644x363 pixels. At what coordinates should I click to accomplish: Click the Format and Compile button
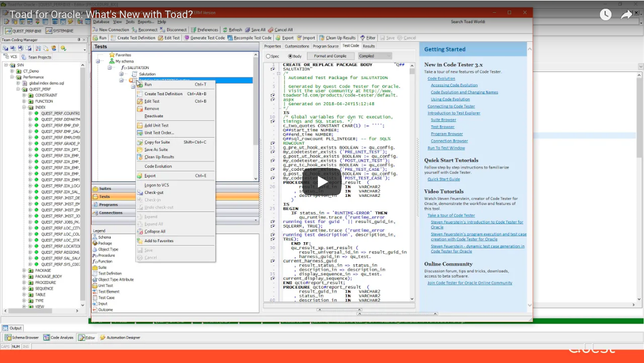(x=331, y=55)
